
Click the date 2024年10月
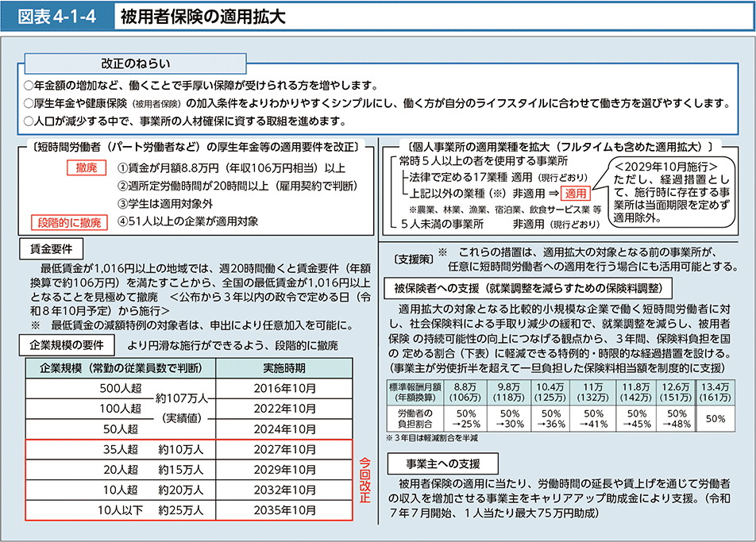pyautogui.click(x=284, y=429)
